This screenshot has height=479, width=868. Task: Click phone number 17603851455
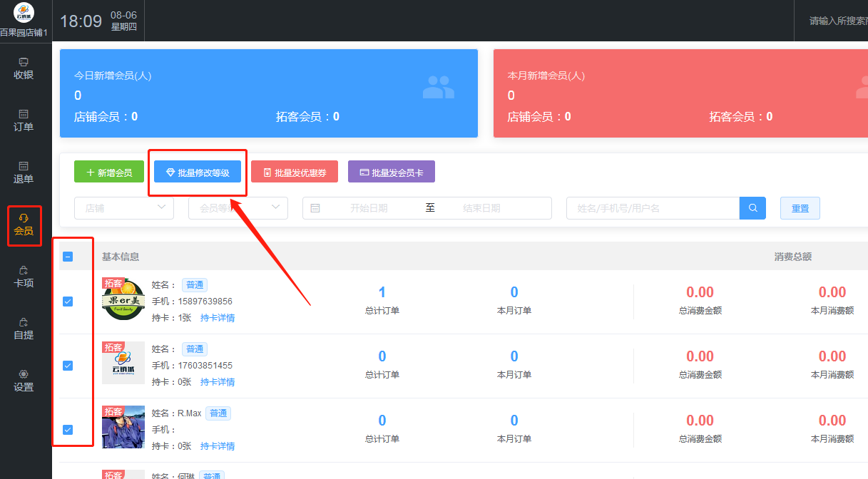coord(205,366)
